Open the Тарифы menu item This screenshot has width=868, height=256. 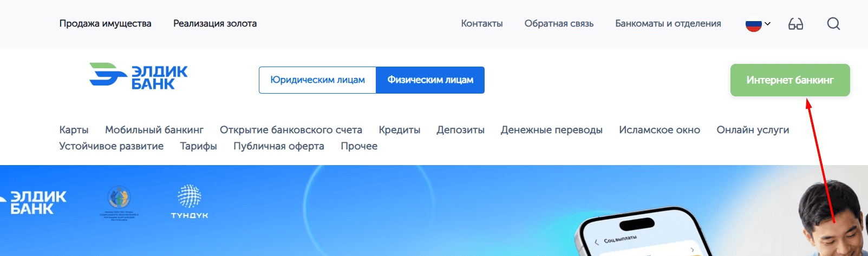click(199, 146)
